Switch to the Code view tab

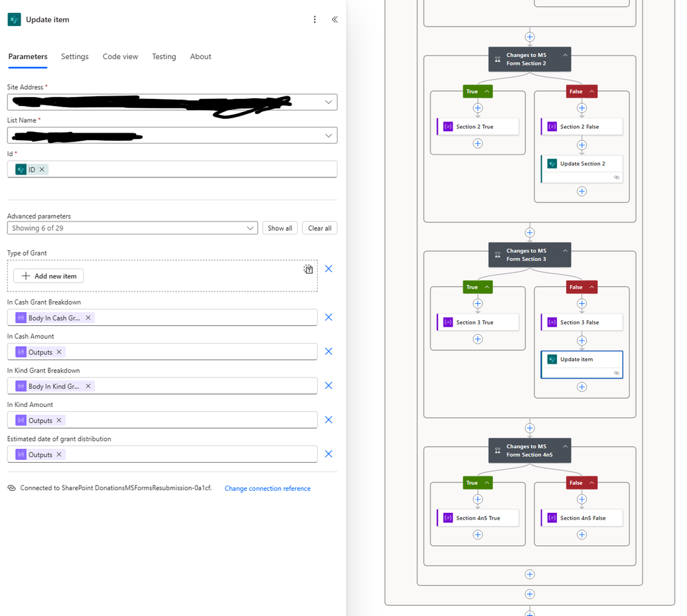[x=120, y=56]
